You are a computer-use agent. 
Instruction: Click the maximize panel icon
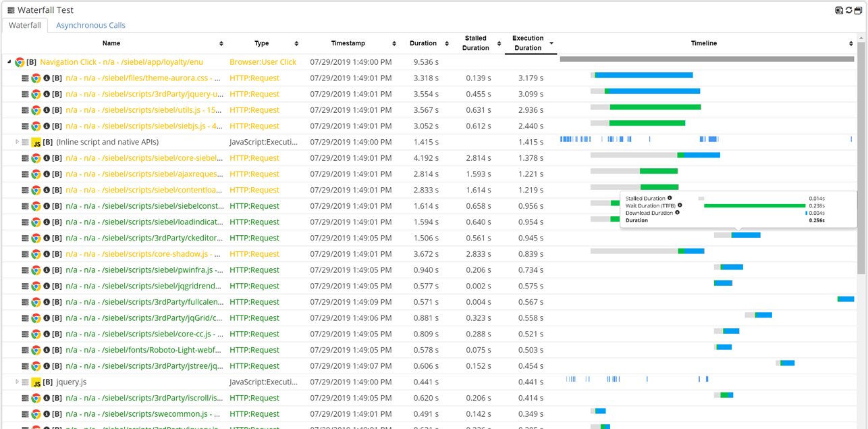point(858,10)
